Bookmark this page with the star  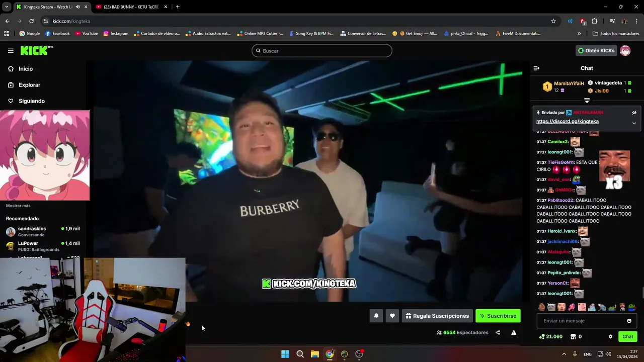[x=553, y=21]
